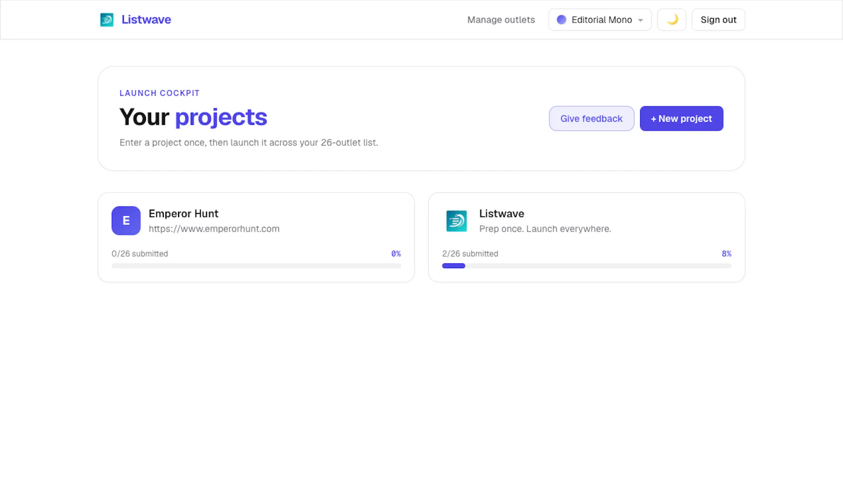The image size is (843, 504).
Task: Open the Emperor Hunt project card
Action: coord(256,237)
